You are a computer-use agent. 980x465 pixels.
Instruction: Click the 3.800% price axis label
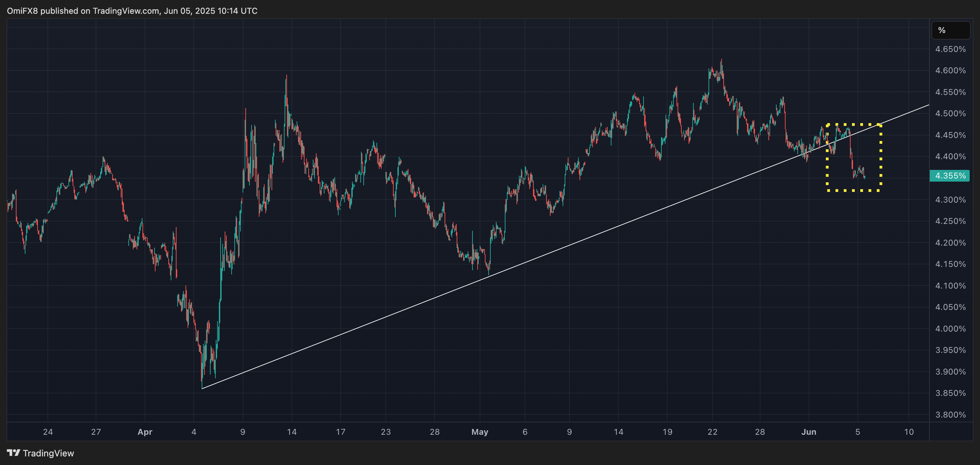(x=950, y=414)
